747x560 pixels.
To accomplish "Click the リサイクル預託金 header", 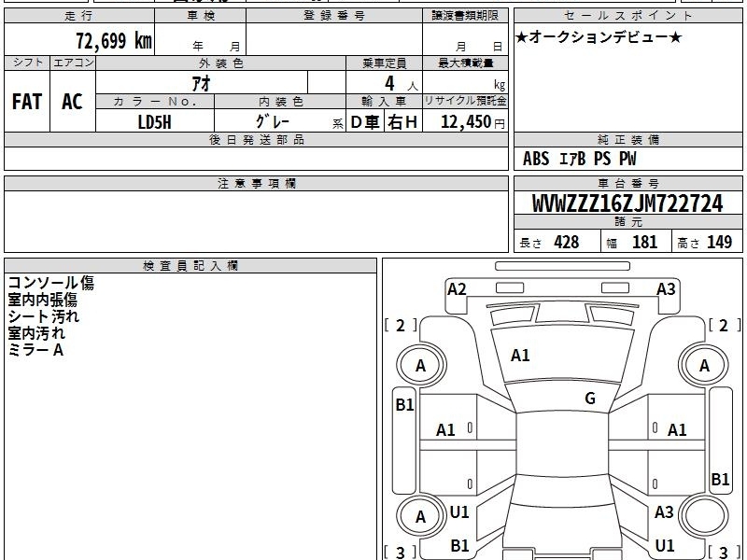I will coord(465,101).
